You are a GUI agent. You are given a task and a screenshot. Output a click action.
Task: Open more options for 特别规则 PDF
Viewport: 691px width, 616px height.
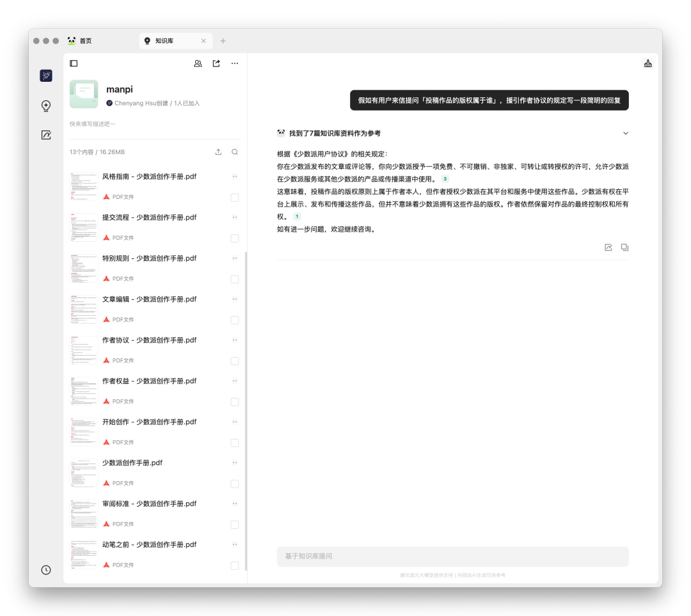coord(235,258)
